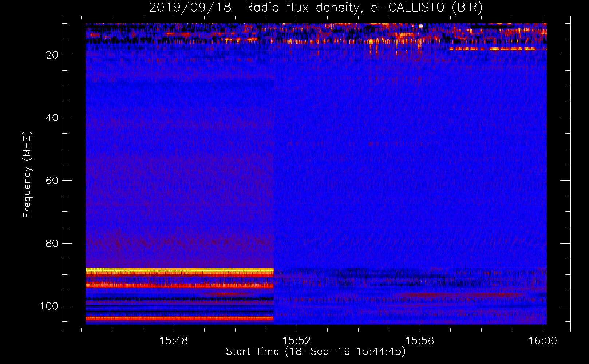Click the 15:52 time tick label

(297, 341)
